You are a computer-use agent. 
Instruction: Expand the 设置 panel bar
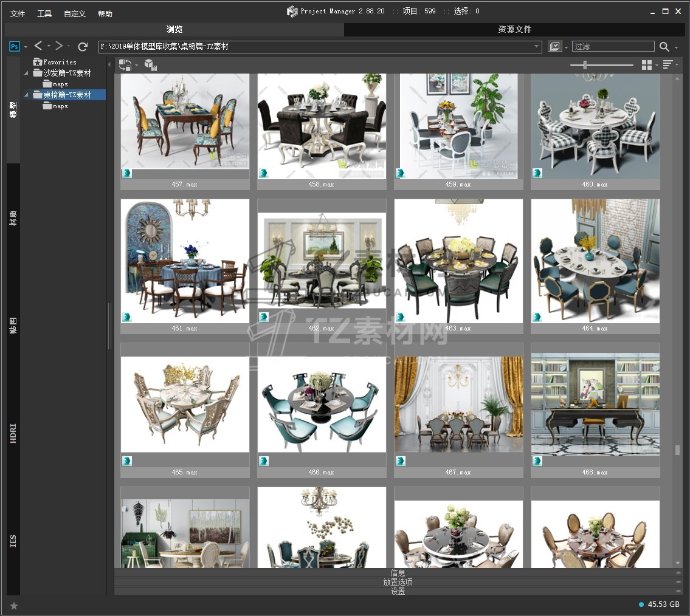398,591
